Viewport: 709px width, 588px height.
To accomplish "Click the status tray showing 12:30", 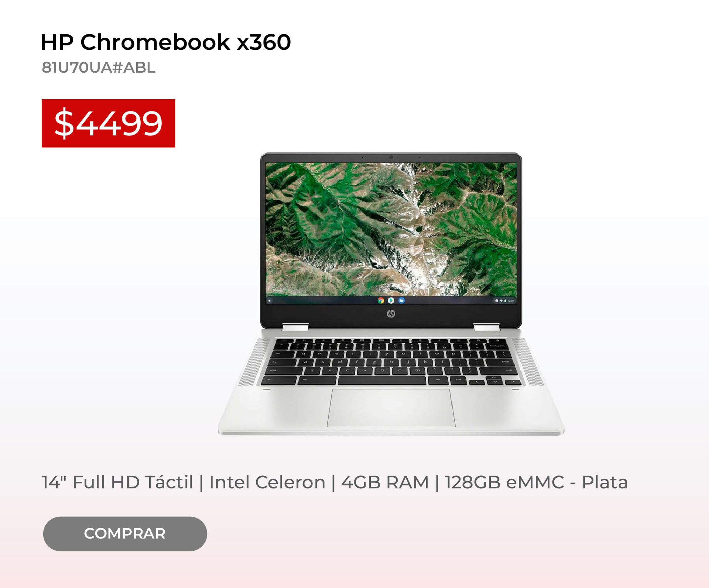I will point(504,301).
